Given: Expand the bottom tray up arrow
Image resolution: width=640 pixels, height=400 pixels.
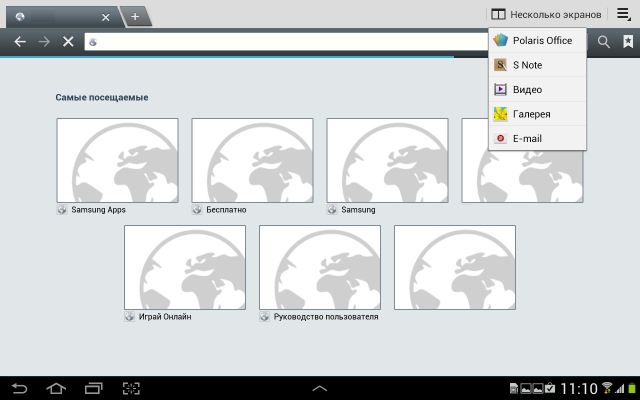Looking at the screenshot, I should click(x=320, y=388).
